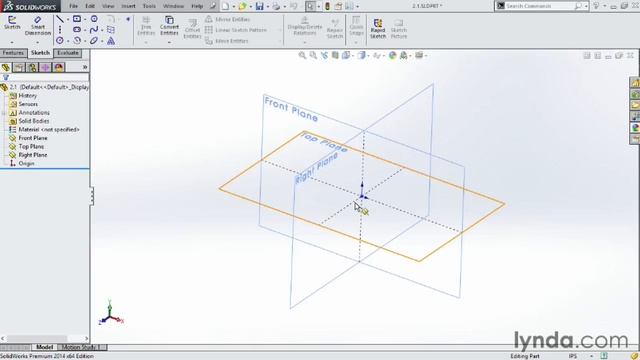Switch to the Model tab at bottom
Image resolution: width=640 pixels, height=360 pixels.
tap(44, 347)
